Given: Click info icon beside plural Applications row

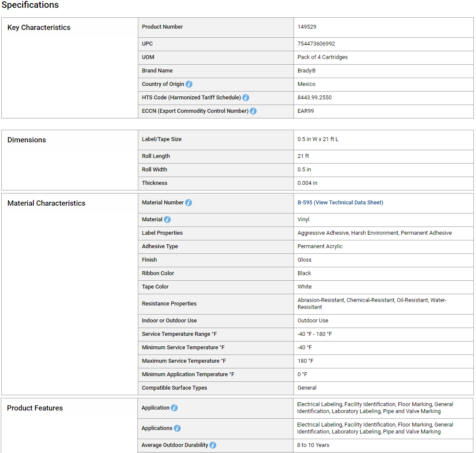Looking at the screenshot, I should [x=177, y=428].
